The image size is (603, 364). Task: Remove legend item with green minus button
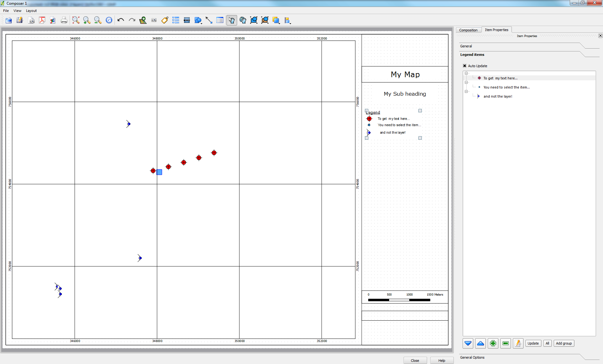(506, 343)
